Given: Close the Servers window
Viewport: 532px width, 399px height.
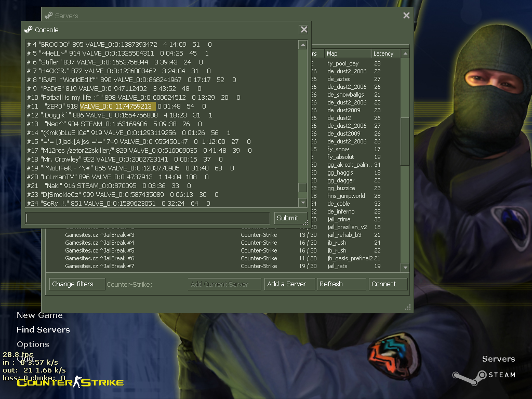Looking at the screenshot, I should pyautogui.click(x=406, y=16).
